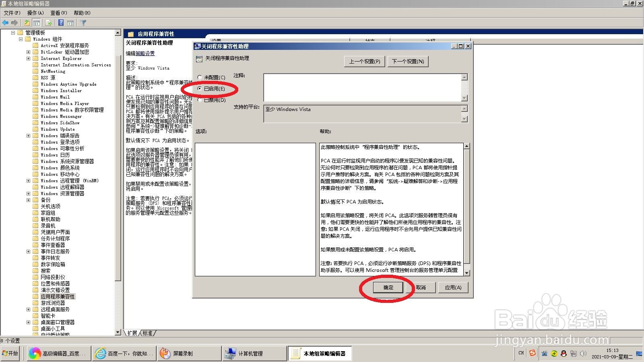Expand the Internet Explorer tree node
Image resolution: width=644 pixels, height=362 pixels.
tap(28, 58)
